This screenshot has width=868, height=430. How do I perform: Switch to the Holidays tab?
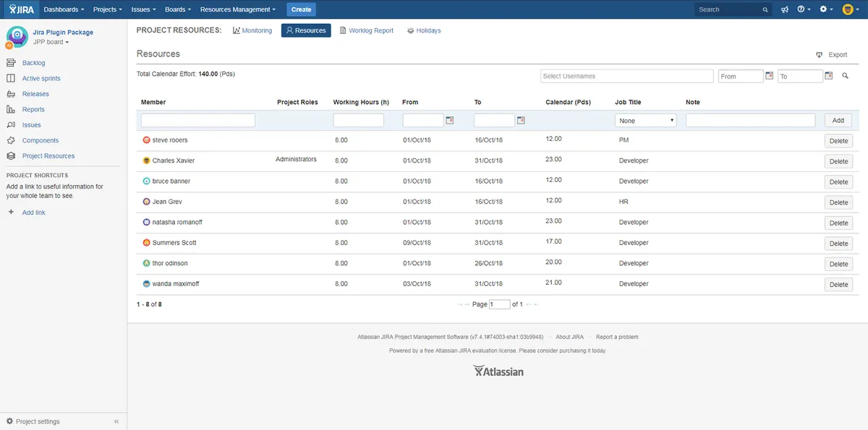(x=424, y=30)
